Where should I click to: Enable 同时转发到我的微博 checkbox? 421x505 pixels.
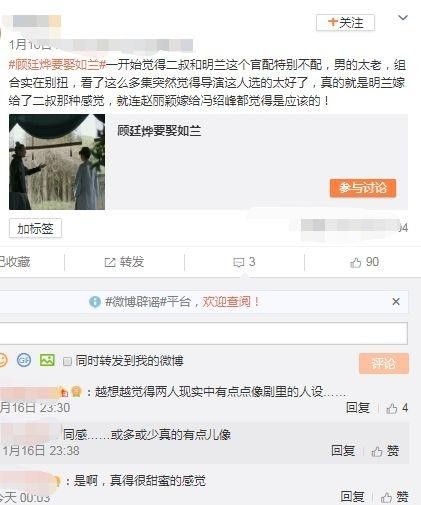tap(67, 361)
